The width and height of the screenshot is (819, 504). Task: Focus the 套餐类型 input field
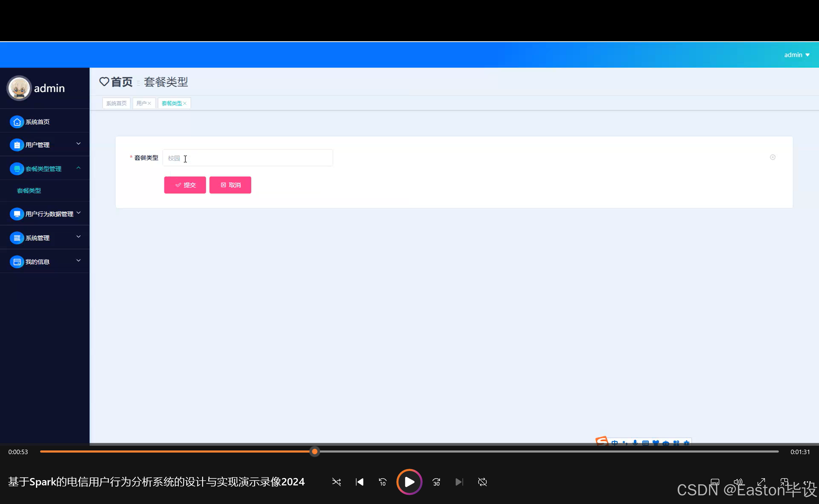pos(248,158)
